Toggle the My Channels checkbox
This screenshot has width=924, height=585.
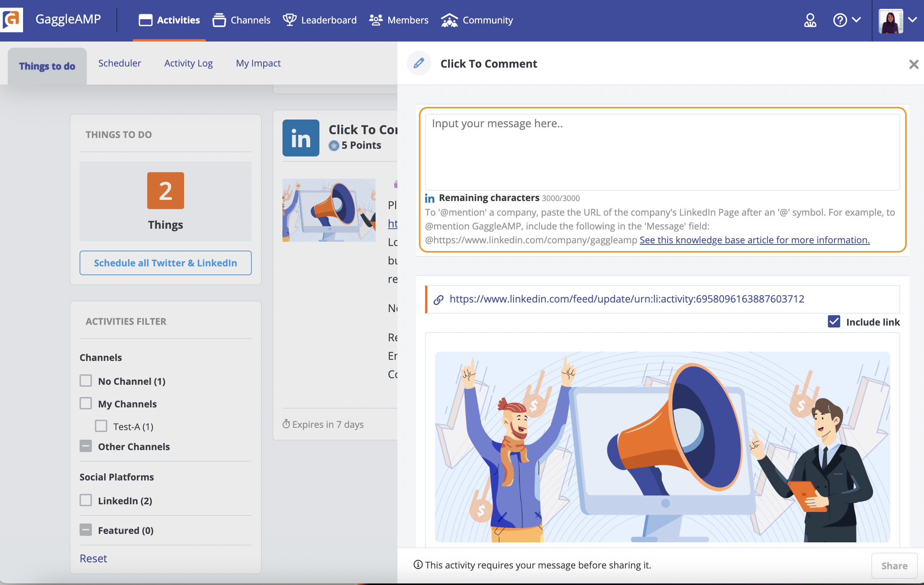(86, 403)
